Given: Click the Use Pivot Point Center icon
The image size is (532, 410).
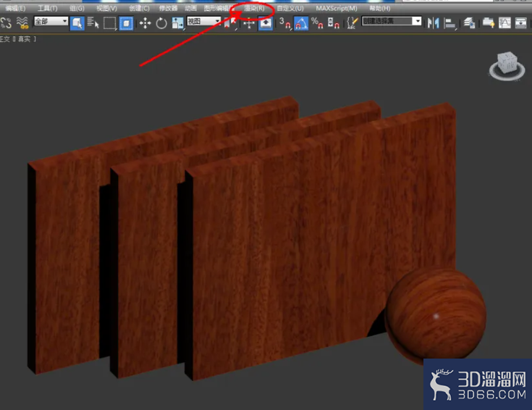Looking at the screenshot, I should click(x=230, y=23).
